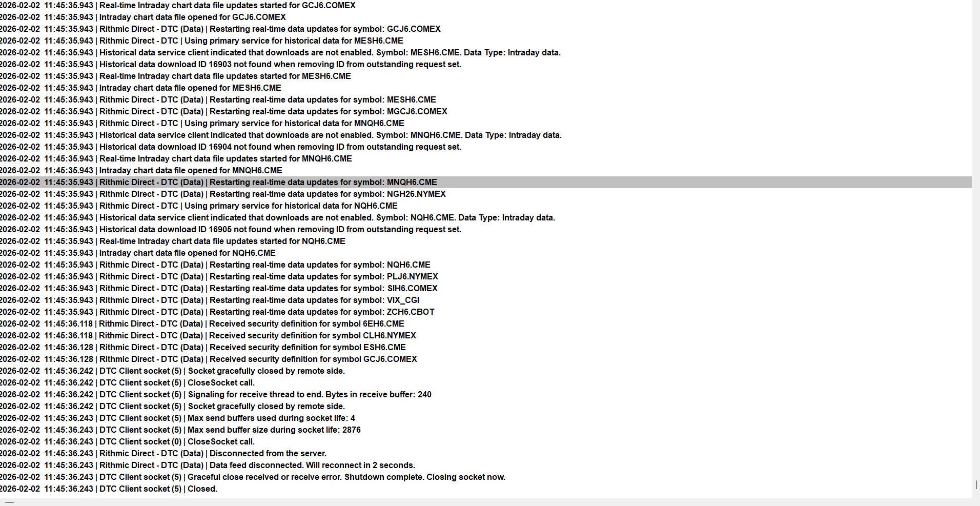This screenshot has width=980, height=506.
Task: Click the horizontal scrollbar thumb at bottom left
Action: click(9, 502)
